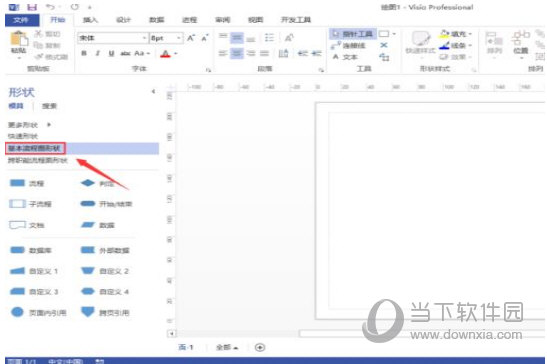Select the Connector tool (连接线)

coord(349,45)
